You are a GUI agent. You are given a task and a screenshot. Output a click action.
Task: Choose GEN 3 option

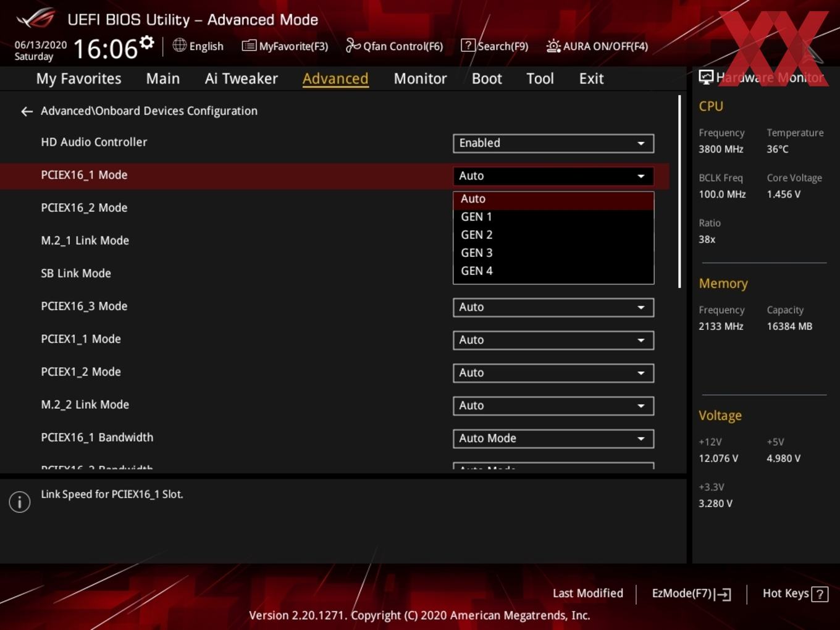click(553, 253)
